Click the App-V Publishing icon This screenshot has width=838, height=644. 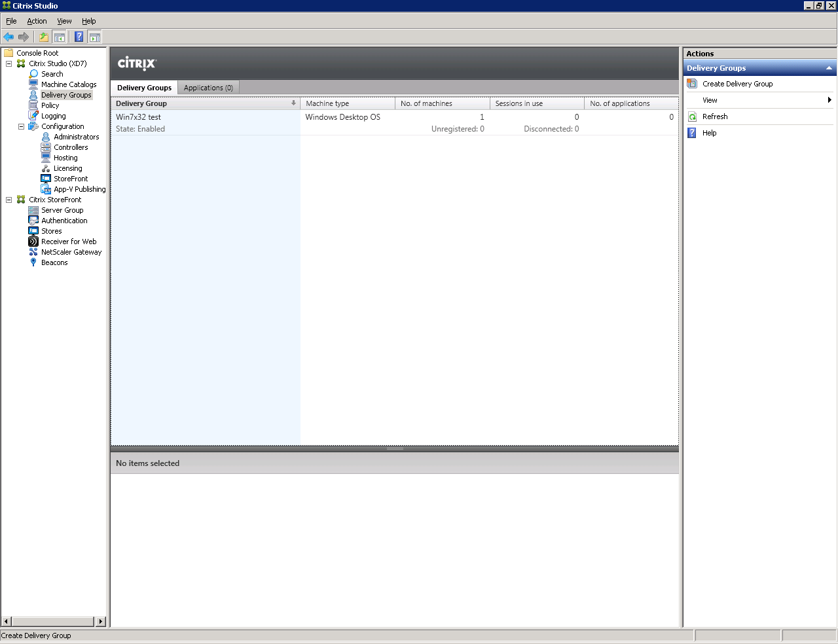(46, 189)
